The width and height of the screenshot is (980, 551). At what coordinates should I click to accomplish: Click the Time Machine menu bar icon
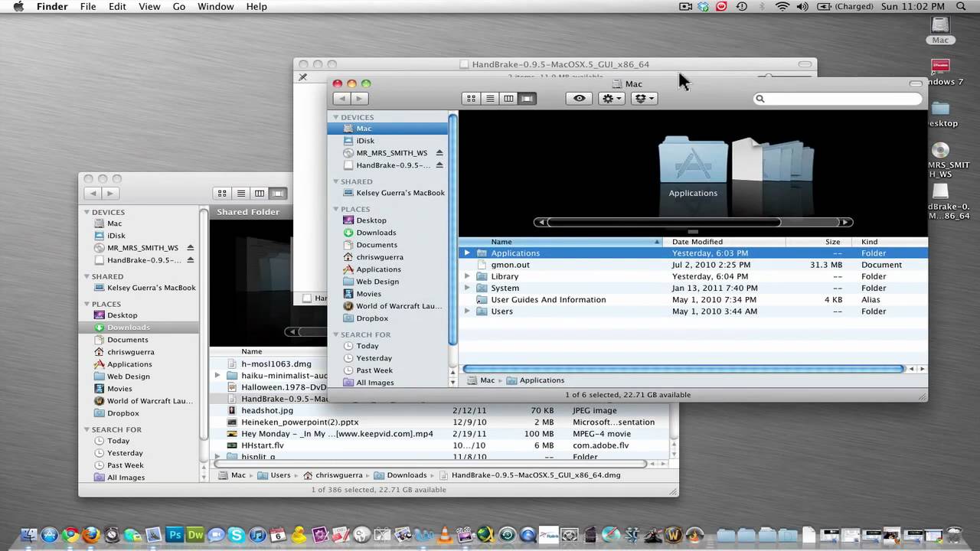coord(741,6)
